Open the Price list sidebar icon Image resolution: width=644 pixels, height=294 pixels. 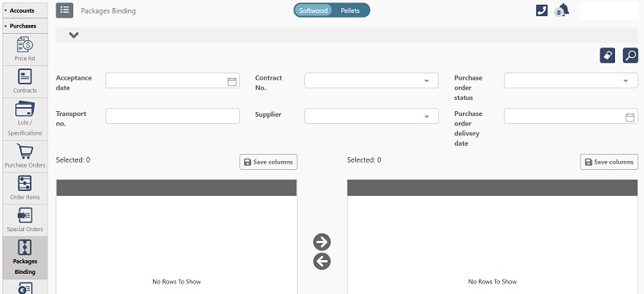[25, 44]
